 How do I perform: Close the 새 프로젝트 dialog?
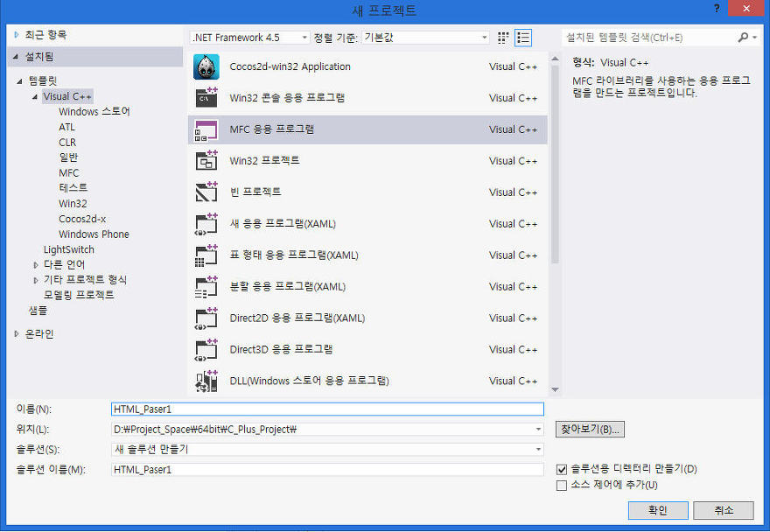tap(745, 9)
